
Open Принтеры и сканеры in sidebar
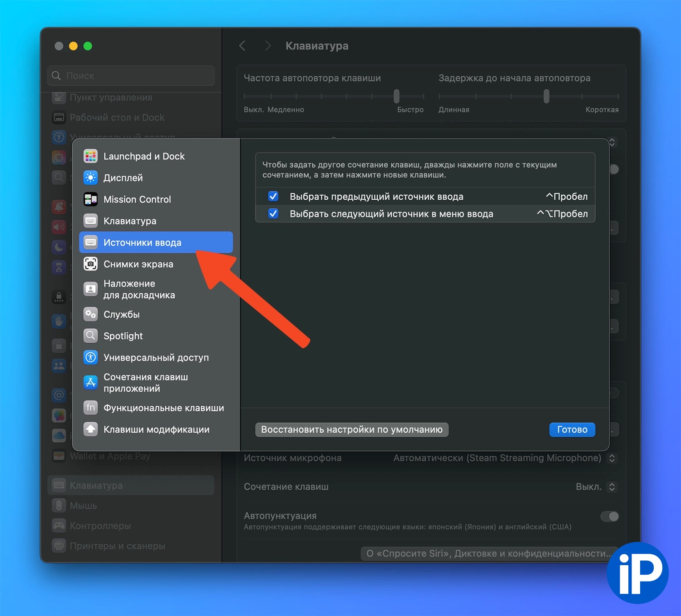pos(131,546)
